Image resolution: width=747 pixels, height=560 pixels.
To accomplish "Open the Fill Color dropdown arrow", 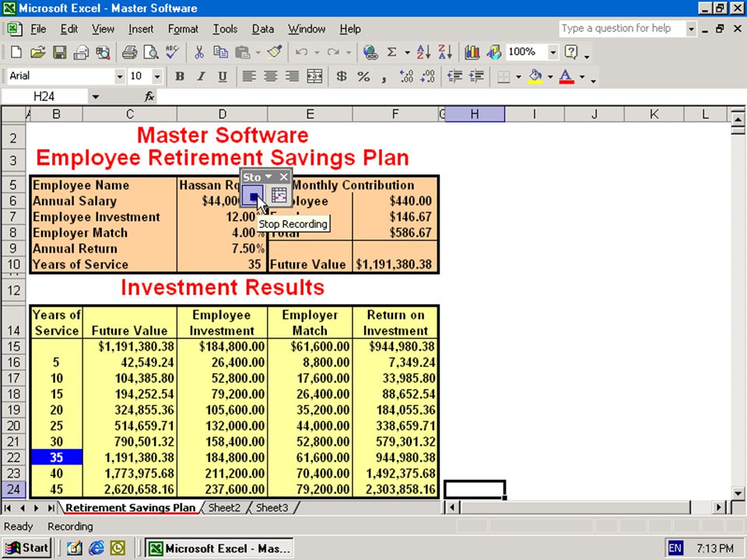I will pos(550,76).
